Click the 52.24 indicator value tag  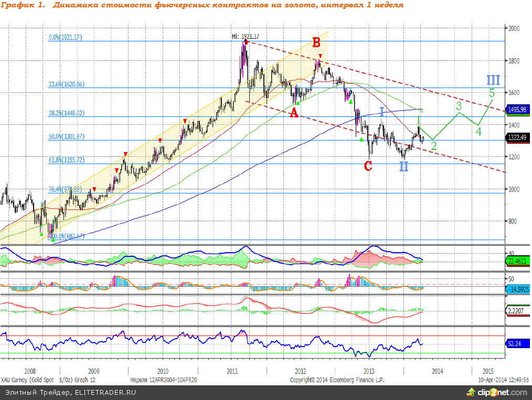[x=514, y=344]
